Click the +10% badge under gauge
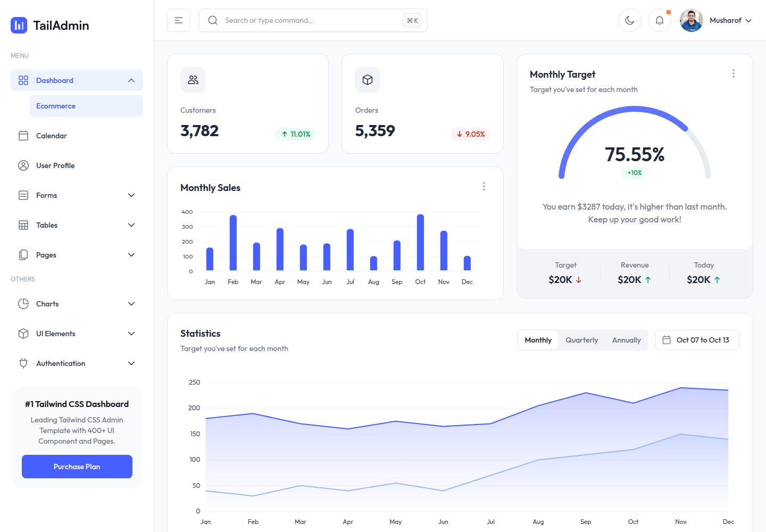 click(x=635, y=173)
